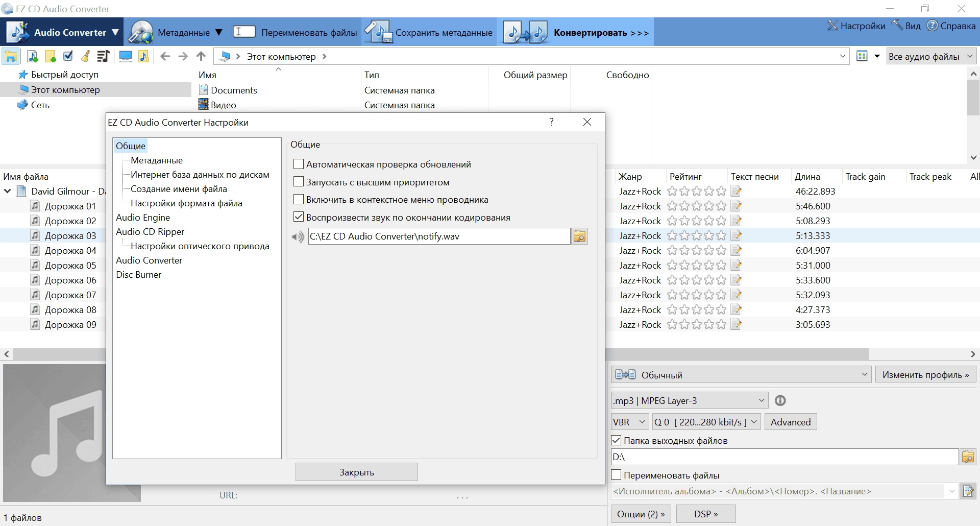The width and height of the screenshot is (980, 526).
Task: Expand the address bar path dropdown
Action: point(842,56)
